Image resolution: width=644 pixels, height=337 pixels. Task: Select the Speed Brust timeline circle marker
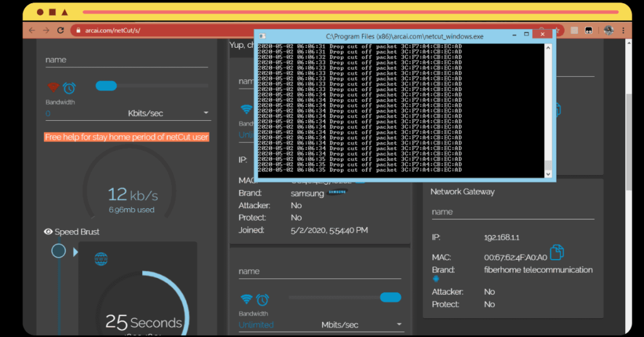(x=58, y=251)
